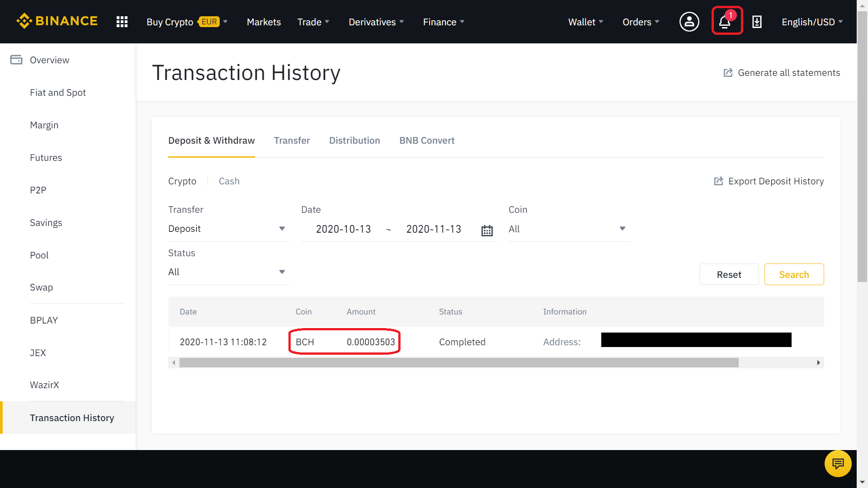
Task: Click the Binance logo
Action: pos(57,21)
